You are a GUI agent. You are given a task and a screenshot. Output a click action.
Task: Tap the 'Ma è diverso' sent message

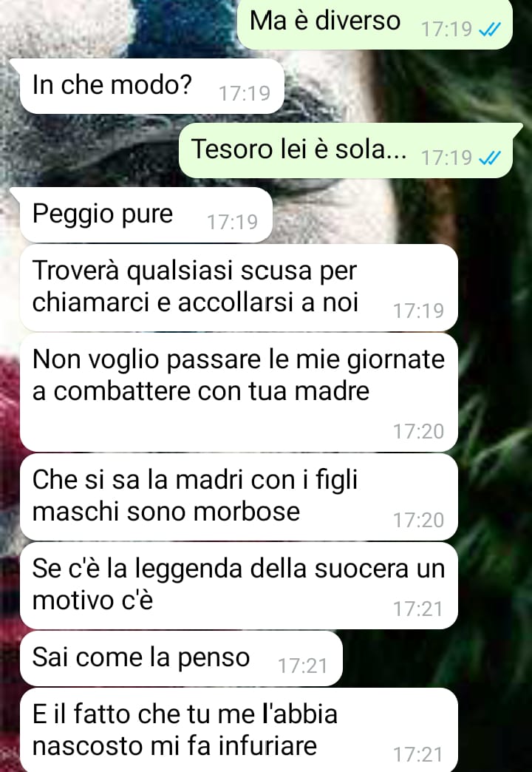click(x=375, y=23)
